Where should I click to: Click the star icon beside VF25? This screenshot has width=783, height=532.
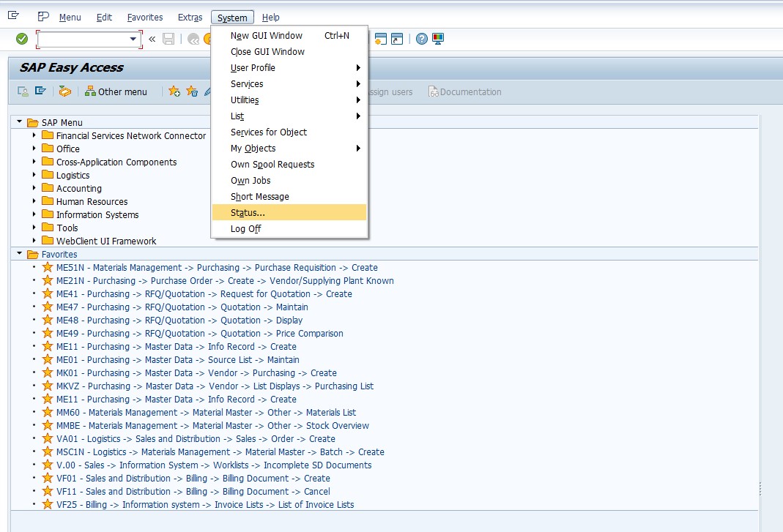pos(48,504)
